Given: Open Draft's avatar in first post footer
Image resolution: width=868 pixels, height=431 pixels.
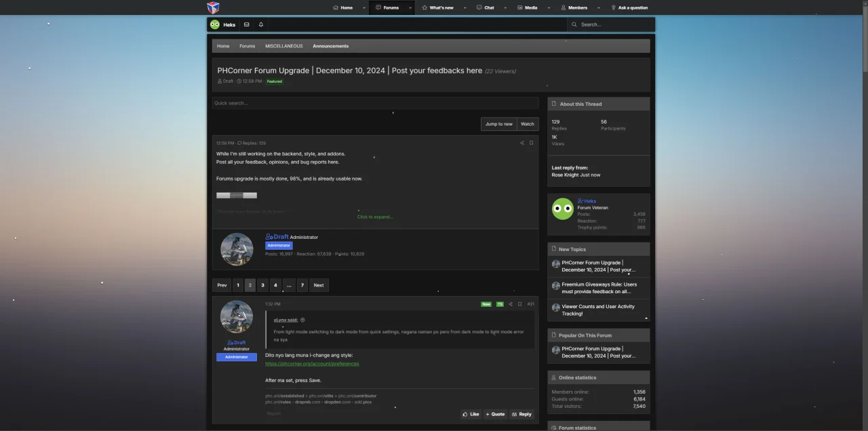Looking at the screenshot, I should (x=237, y=249).
